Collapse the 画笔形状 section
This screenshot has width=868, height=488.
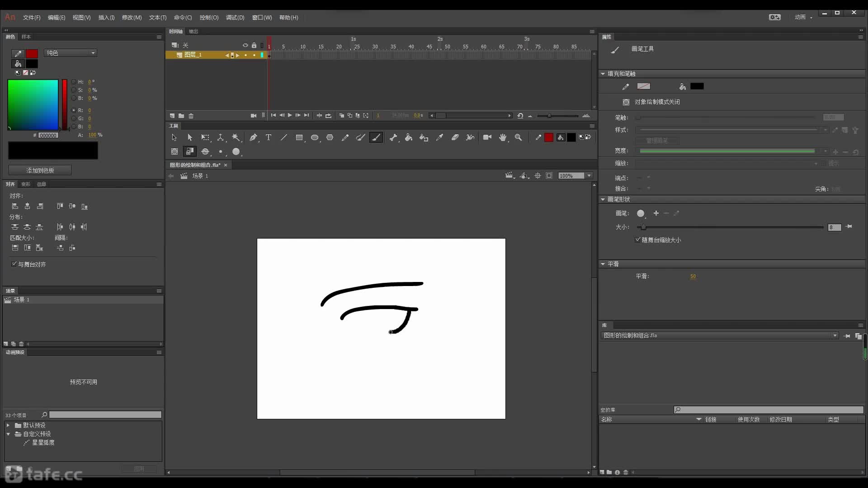(603, 199)
